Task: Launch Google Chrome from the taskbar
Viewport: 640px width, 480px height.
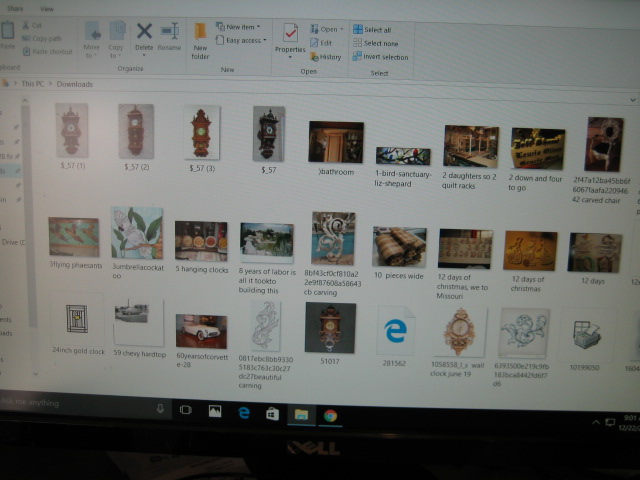Action: tap(330, 416)
